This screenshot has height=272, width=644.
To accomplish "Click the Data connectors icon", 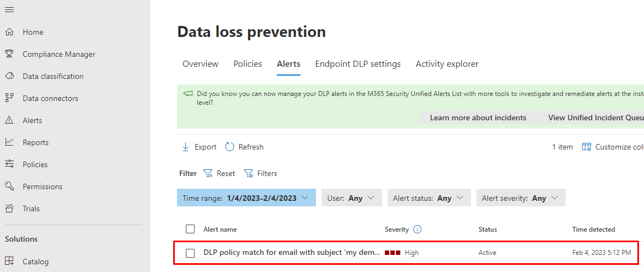I will pos(9,98).
